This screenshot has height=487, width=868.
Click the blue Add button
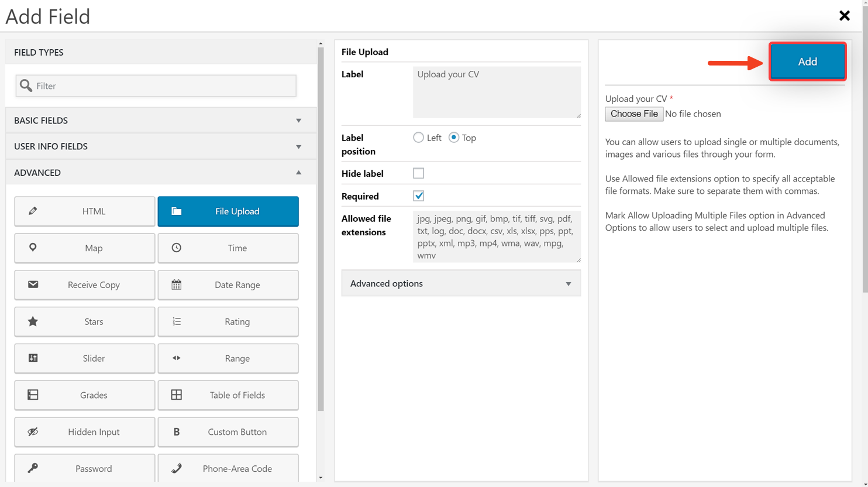[x=807, y=61]
